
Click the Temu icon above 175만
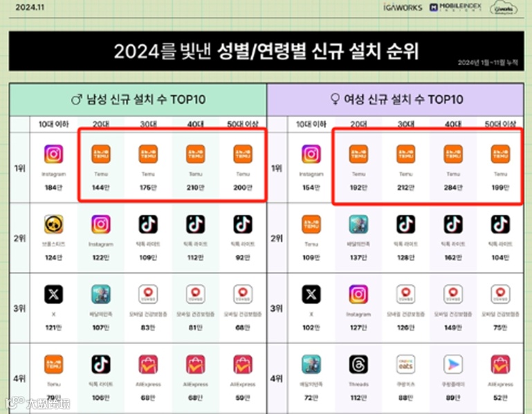click(x=148, y=154)
